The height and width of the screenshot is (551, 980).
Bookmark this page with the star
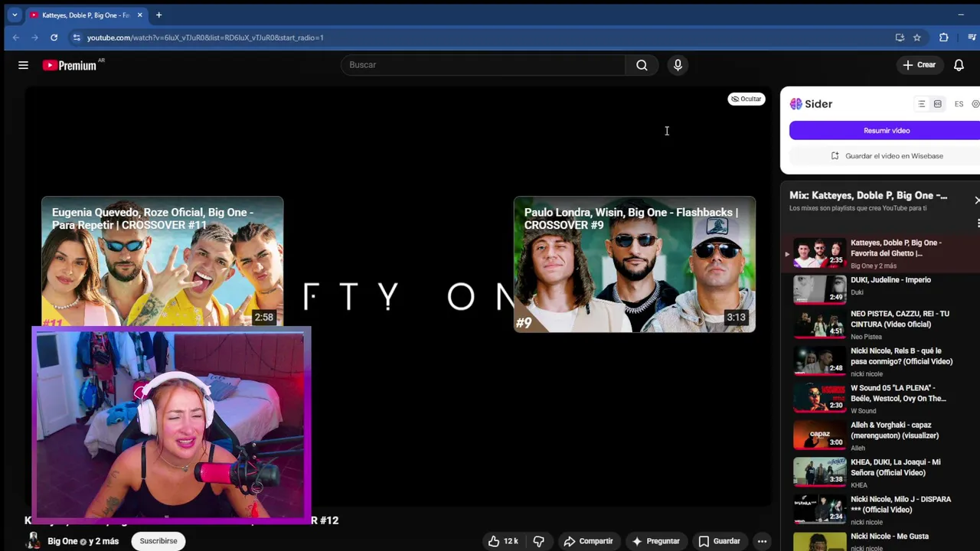point(916,37)
